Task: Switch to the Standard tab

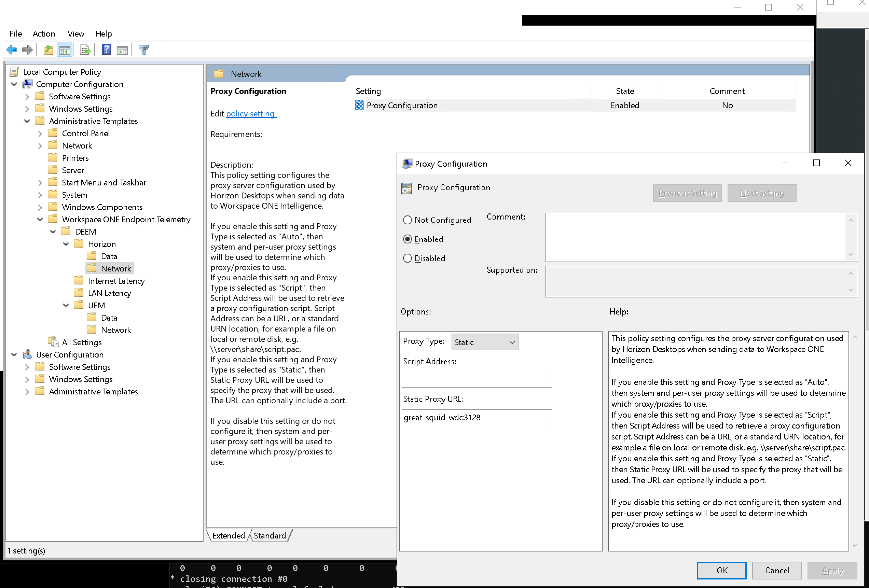Action: (270, 535)
